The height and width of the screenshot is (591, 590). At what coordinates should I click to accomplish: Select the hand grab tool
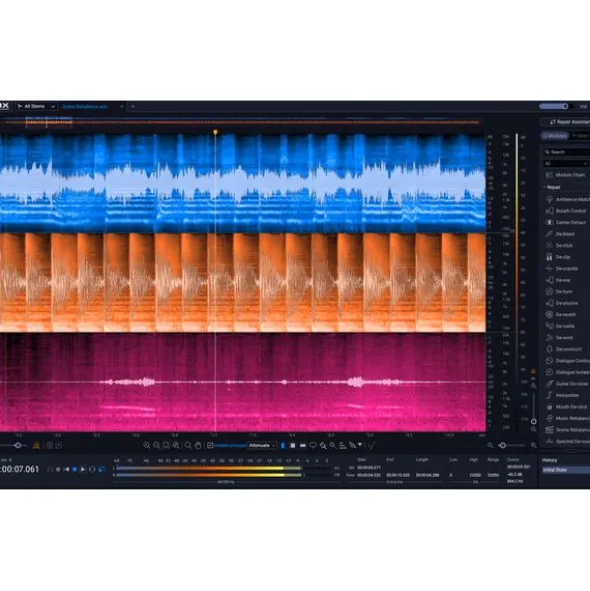pos(198,446)
